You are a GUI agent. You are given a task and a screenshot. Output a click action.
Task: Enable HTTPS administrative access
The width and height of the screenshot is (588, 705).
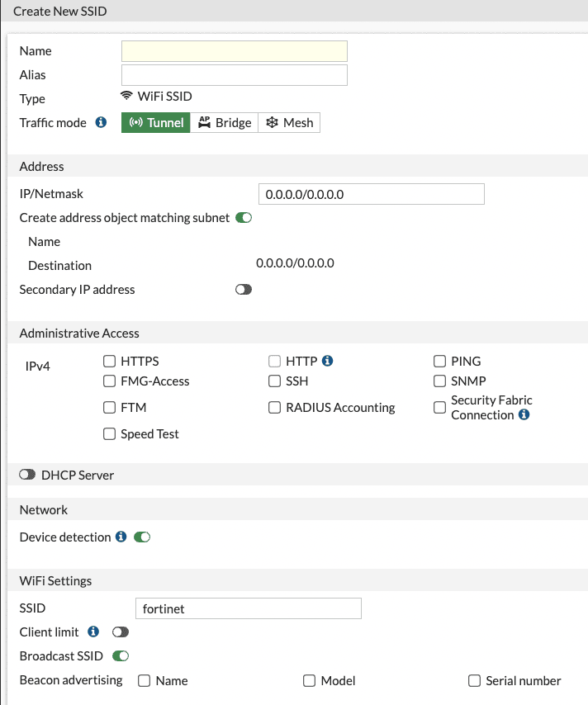pyautogui.click(x=109, y=361)
